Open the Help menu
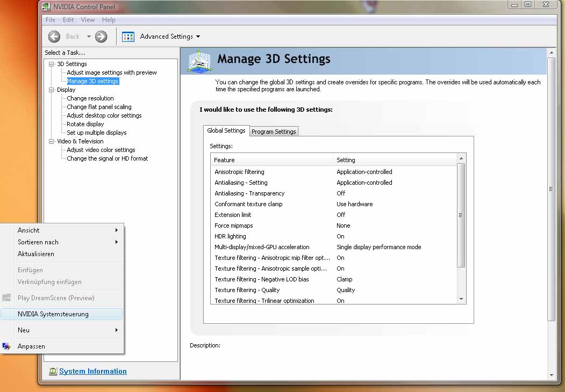 [x=109, y=20]
